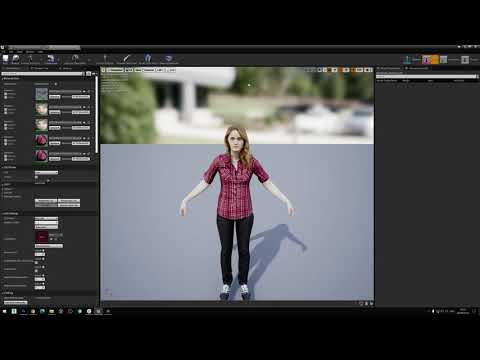Open the green taskbar app next to Start
The width and height of the screenshot is (480, 360).
[x=14, y=311]
